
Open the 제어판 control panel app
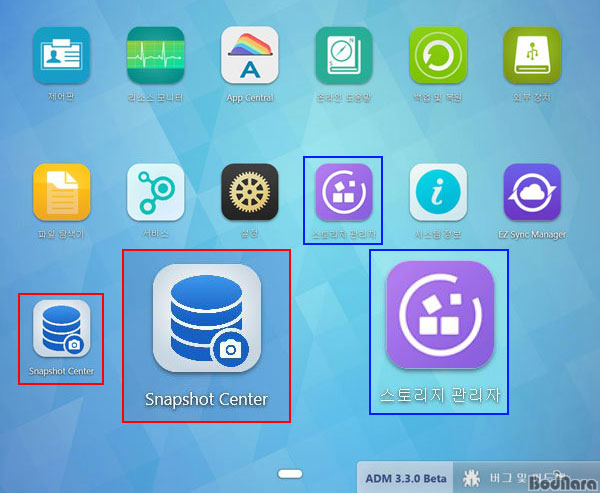pyautogui.click(x=62, y=56)
